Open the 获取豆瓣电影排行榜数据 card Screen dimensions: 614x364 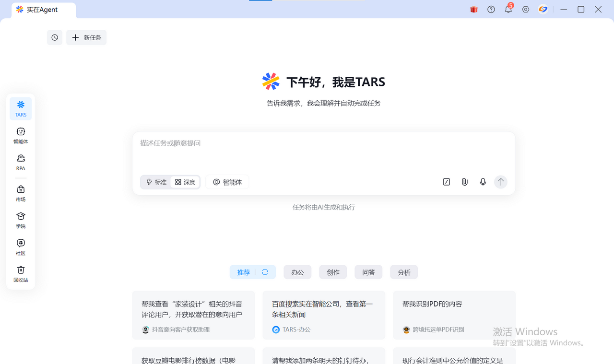point(193,356)
